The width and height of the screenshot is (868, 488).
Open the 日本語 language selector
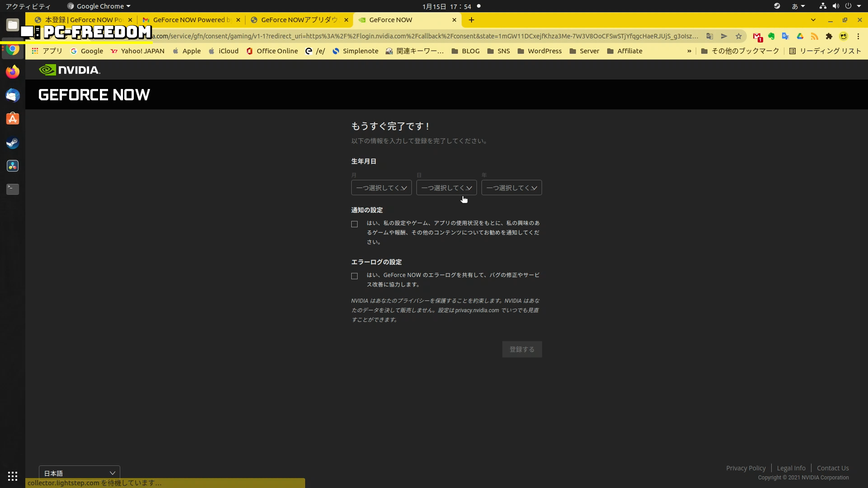click(80, 473)
